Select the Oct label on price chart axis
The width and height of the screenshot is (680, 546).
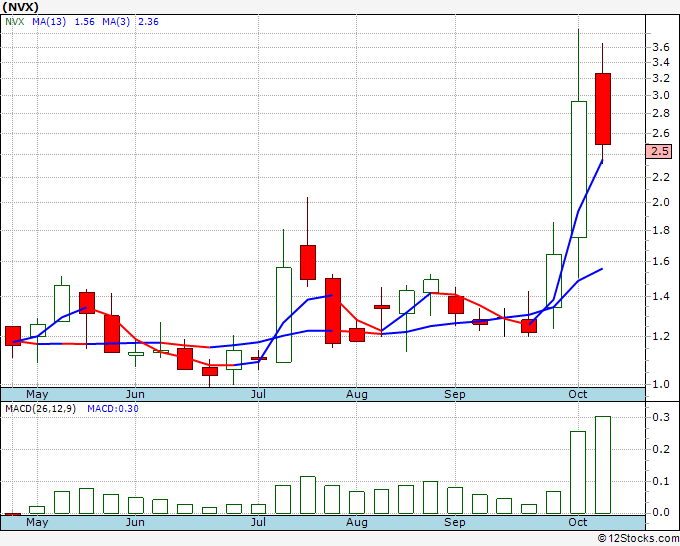577,394
